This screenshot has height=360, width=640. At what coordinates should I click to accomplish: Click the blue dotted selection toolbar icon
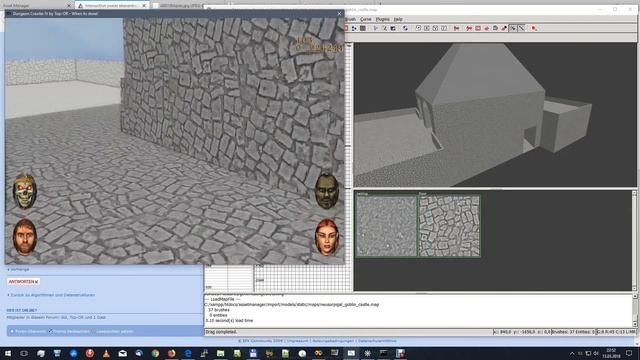(354, 28)
